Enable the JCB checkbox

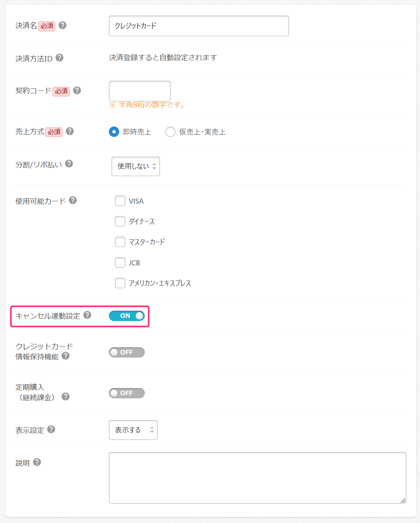tap(120, 263)
